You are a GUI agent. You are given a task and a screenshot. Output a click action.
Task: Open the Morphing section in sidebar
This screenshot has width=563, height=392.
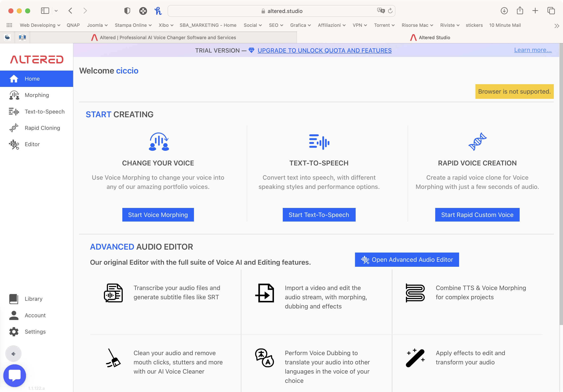pos(36,95)
